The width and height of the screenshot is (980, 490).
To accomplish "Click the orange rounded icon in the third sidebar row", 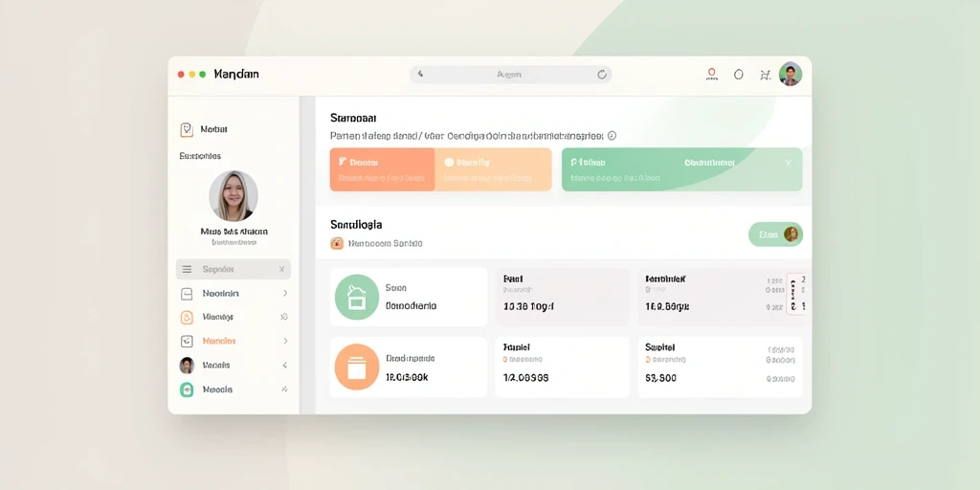I will click(x=187, y=318).
